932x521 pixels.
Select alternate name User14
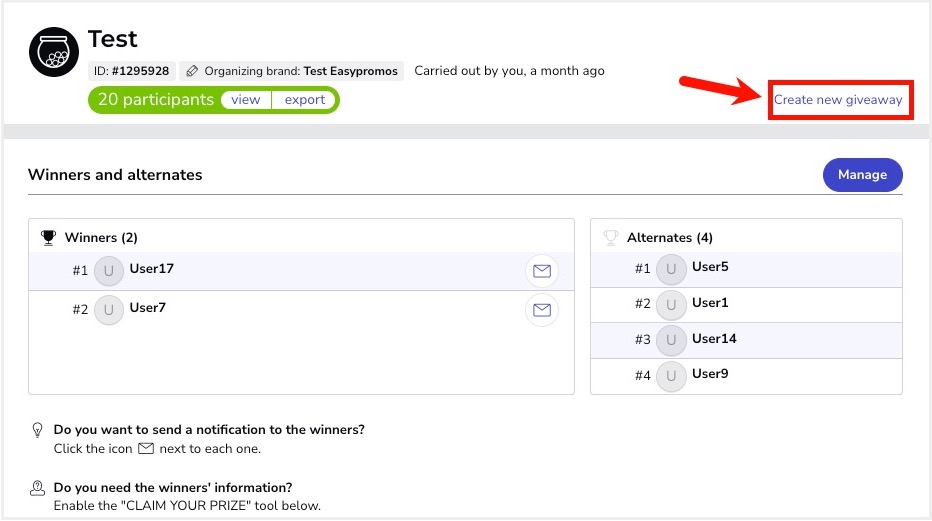click(x=714, y=339)
